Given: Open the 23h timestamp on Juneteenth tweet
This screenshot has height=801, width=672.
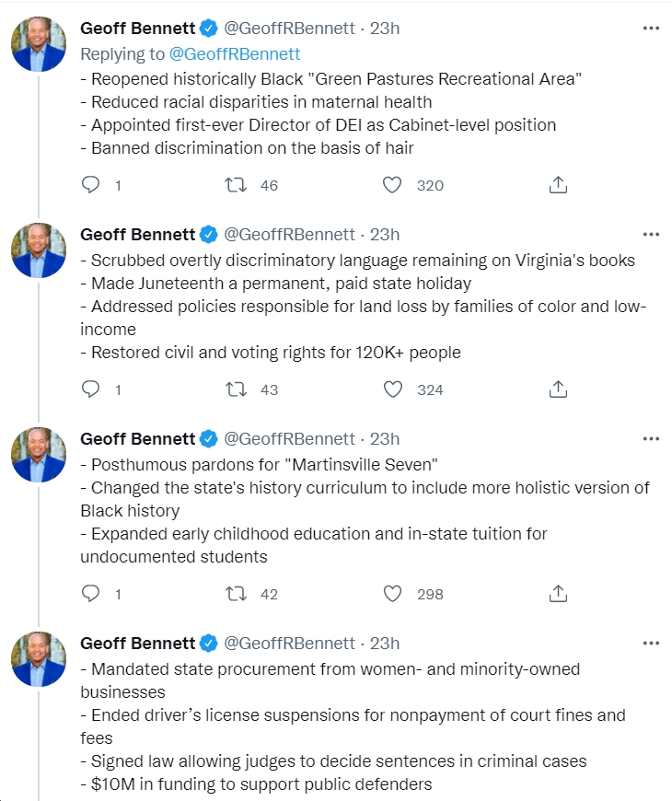Looking at the screenshot, I should click(385, 235).
